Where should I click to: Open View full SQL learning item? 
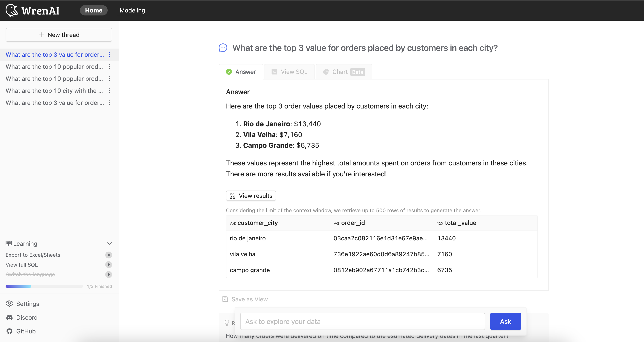[x=21, y=264]
